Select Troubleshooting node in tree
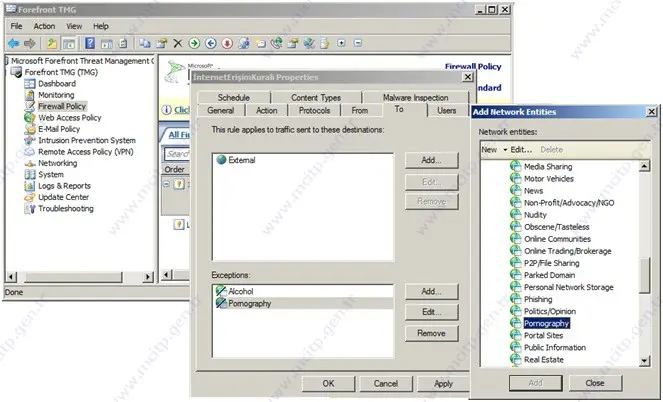Image resolution: width=663 pixels, height=402 pixels. [x=66, y=209]
